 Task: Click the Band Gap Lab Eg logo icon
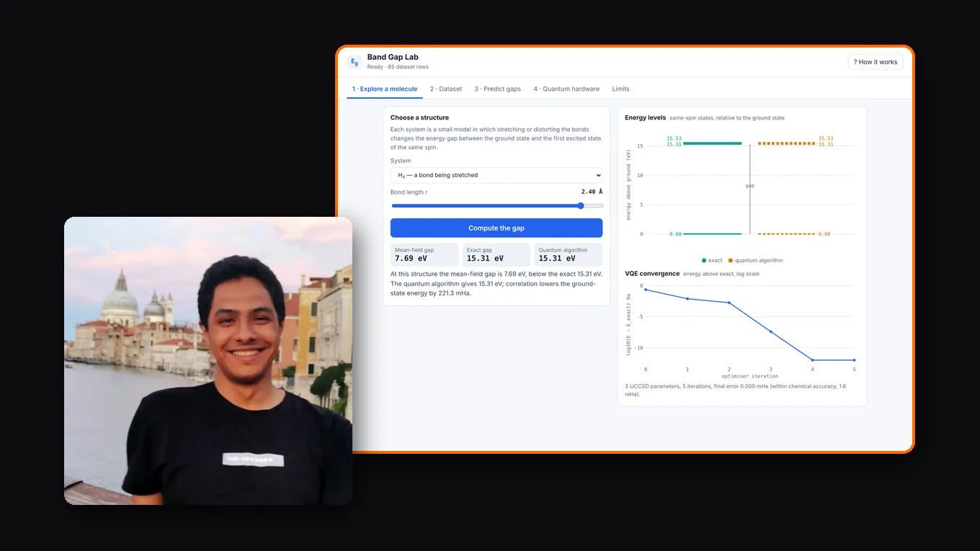coord(355,62)
